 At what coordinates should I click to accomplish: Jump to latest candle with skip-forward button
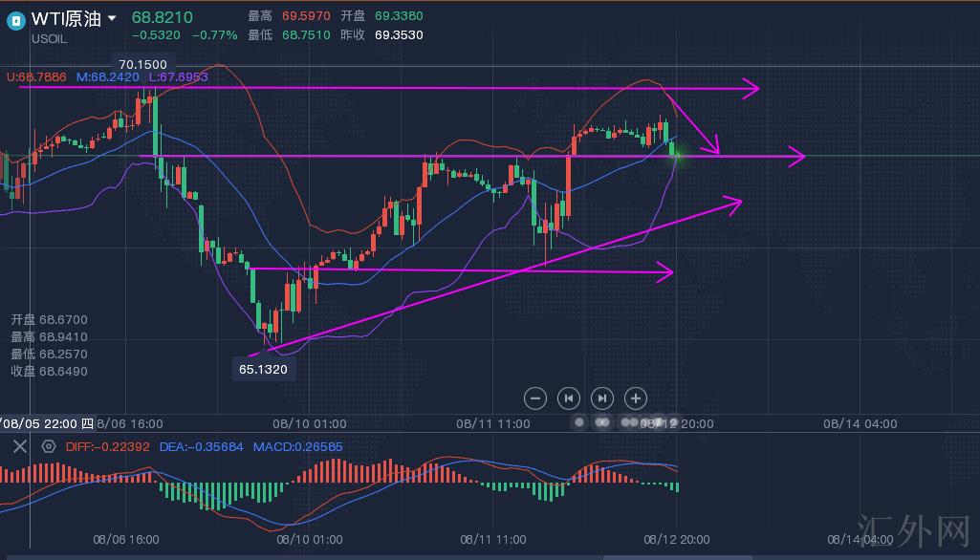[x=602, y=398]
